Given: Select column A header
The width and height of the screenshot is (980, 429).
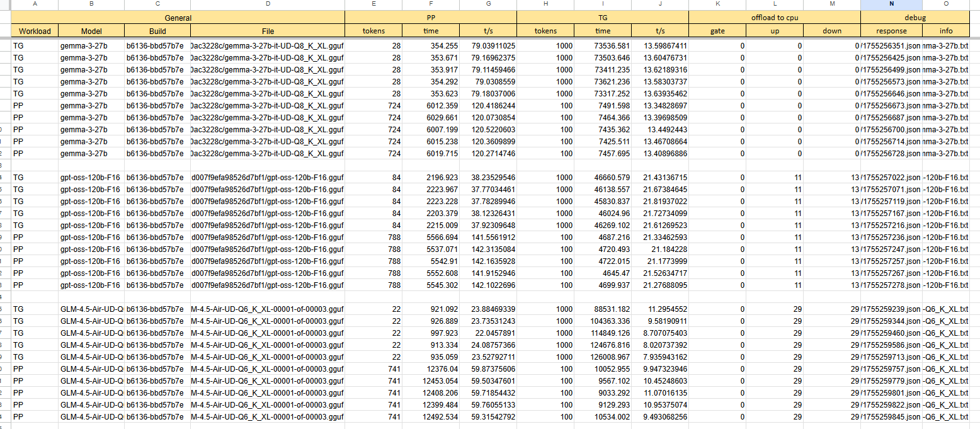Looking at the screenshot, I should click(35, 4).
